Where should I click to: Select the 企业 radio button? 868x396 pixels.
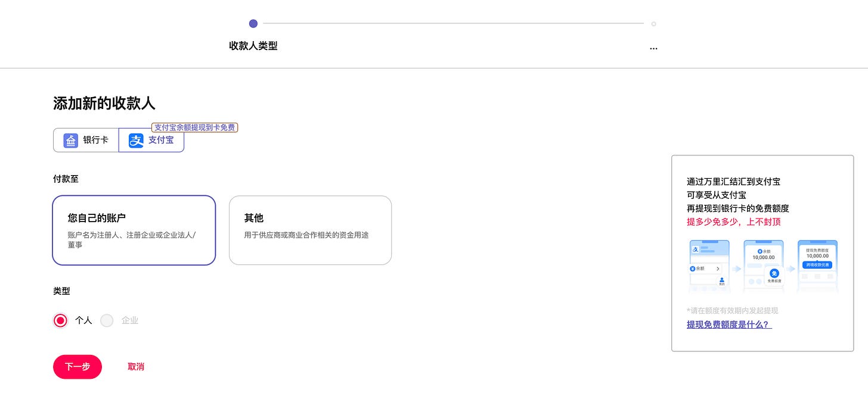point(107,320)
